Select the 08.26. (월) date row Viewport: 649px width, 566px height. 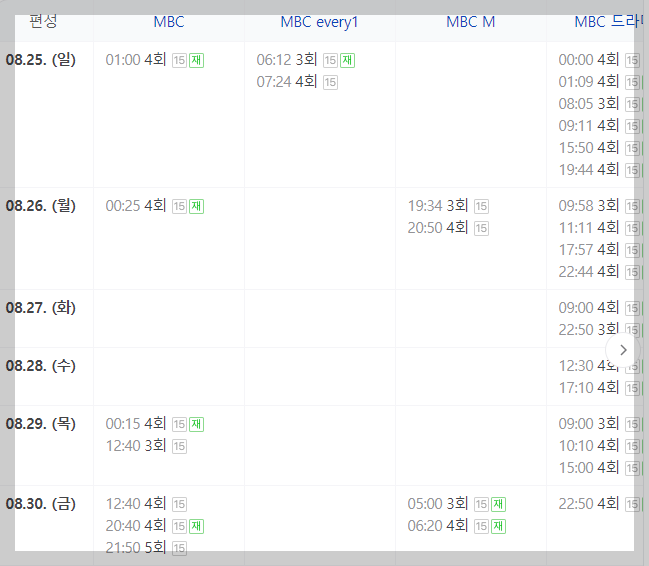(x=41, y=206)
